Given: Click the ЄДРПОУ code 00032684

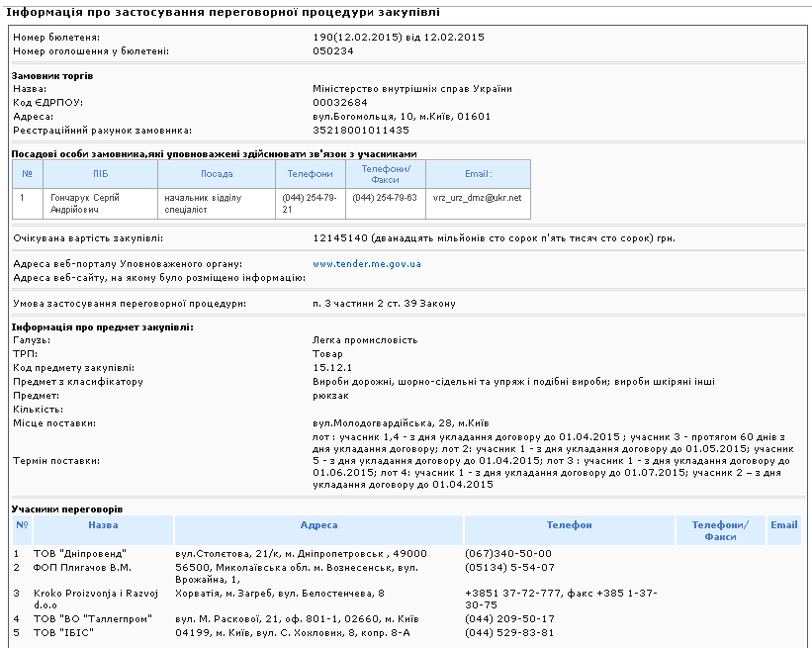Looking at the screenshot, I should 339,102.
